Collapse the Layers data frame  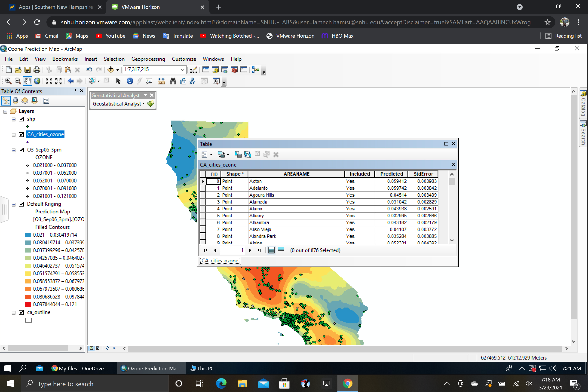[5, 112]
